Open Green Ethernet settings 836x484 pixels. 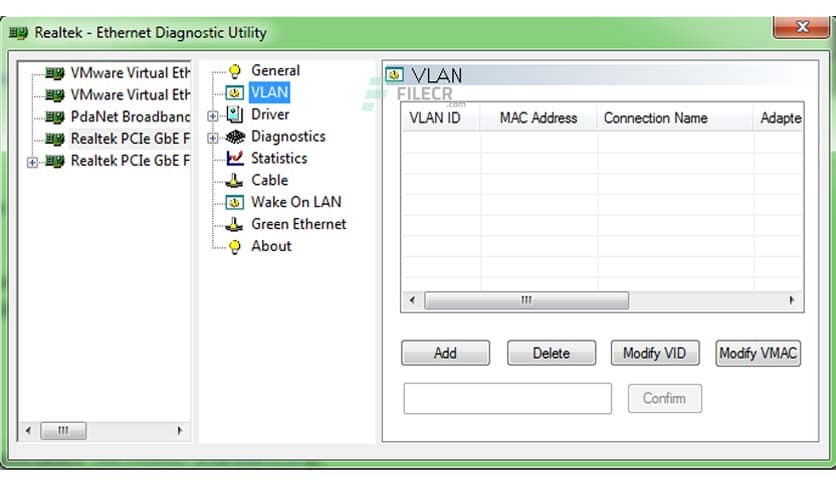pyautogui.click(x=299, y=224)
